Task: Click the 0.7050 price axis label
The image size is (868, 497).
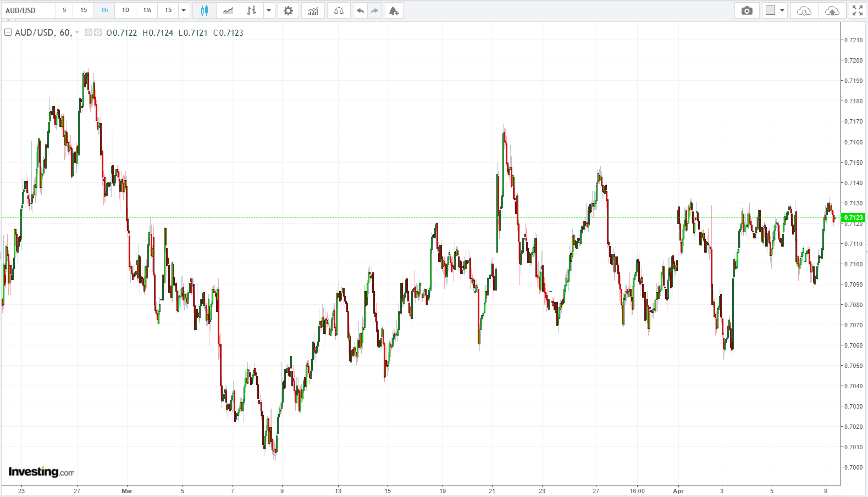Action: coord(854,366)
